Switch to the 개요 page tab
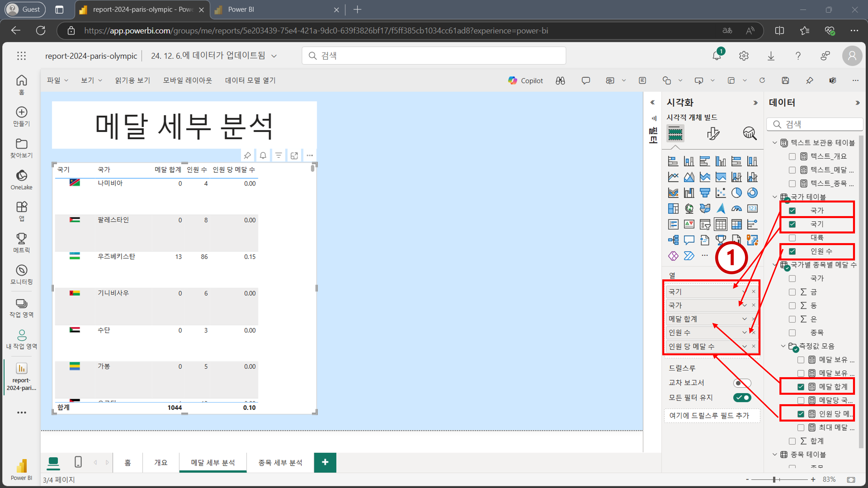Viewport: 868px width, 488px height. [161, 462]
